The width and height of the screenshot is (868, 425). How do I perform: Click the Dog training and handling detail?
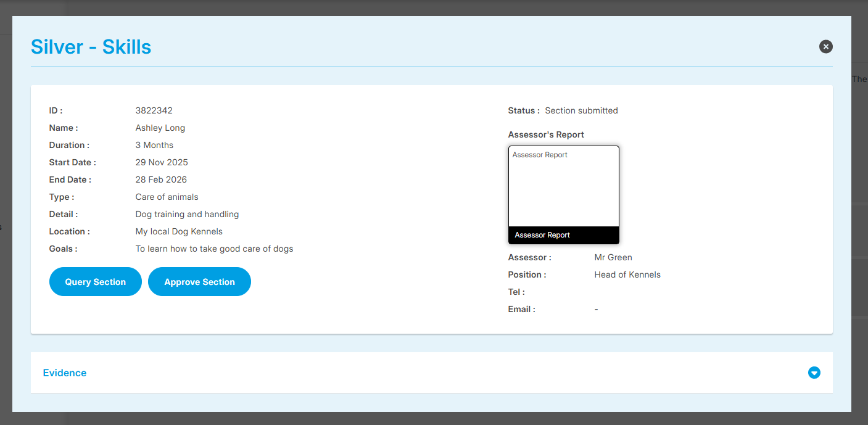point(187,215)
